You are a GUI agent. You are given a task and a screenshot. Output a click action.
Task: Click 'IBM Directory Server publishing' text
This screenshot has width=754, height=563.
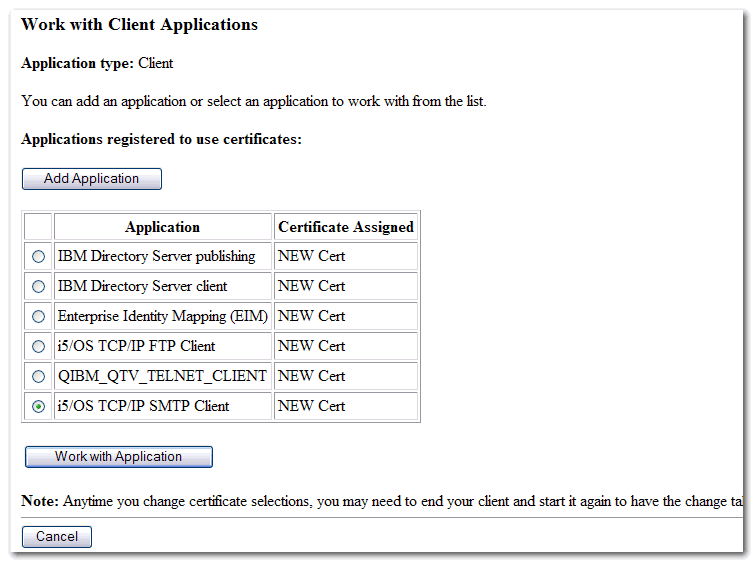coord(157,256)
